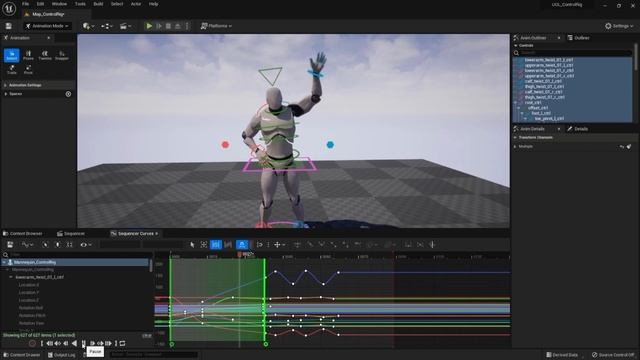
Task: Open play options three-dot menu
Action: point(187,26)
